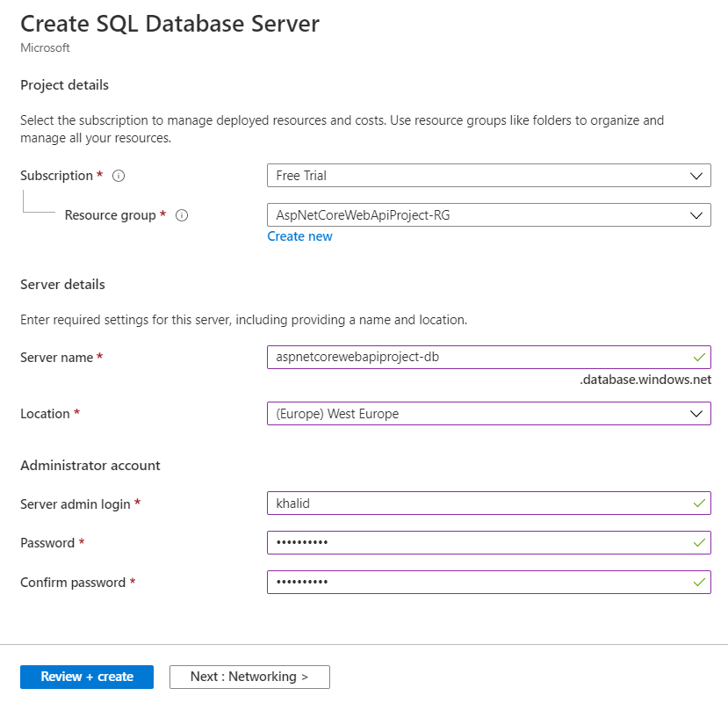Click the Review + create button
This screenshot has width=728, height=703.
point(87,677)
